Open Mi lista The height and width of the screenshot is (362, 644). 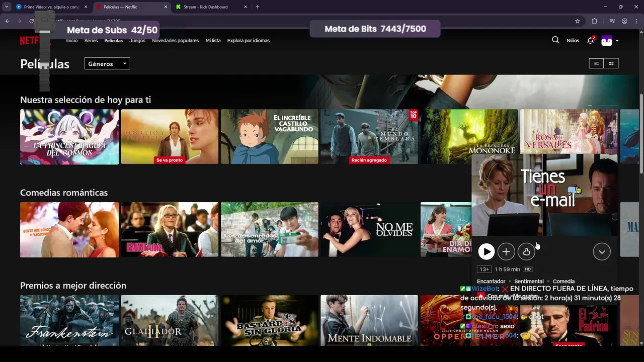point(213,41)
